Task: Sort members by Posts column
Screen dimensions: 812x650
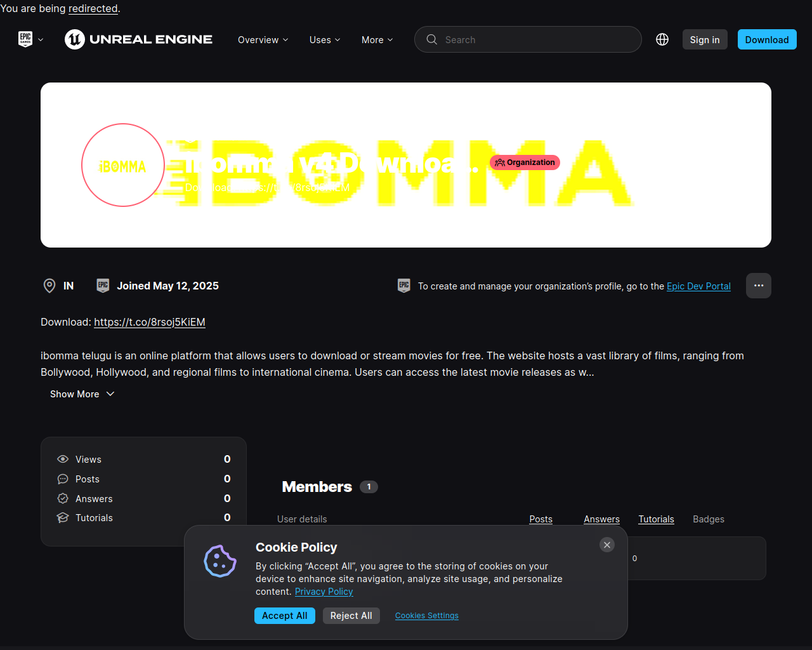Action: (541, 519)
